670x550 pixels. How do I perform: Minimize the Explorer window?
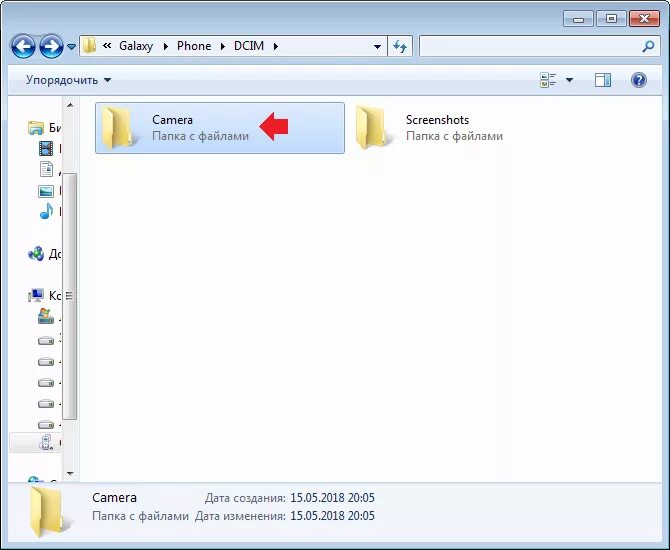tap(578, 19)
